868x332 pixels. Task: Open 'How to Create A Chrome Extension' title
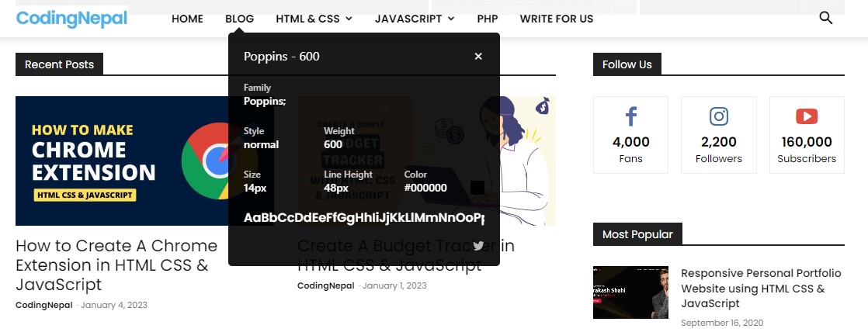pos(116,265)
